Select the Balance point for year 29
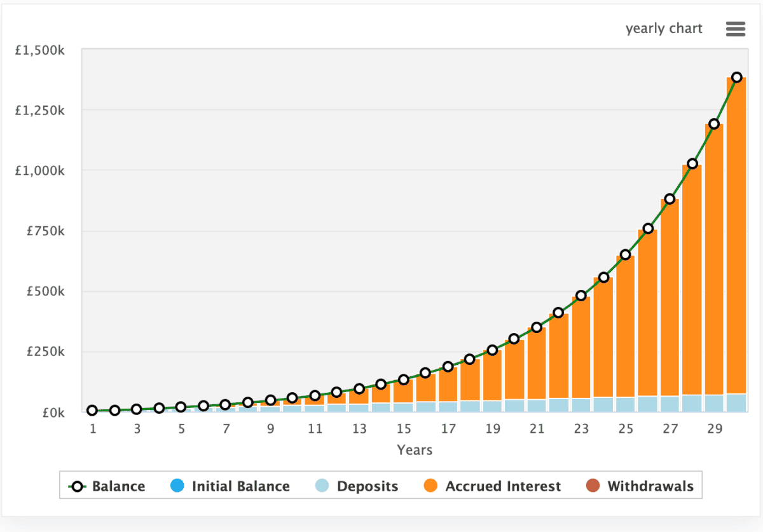Viewport: 763px width, 532px height. pos(714,124)
